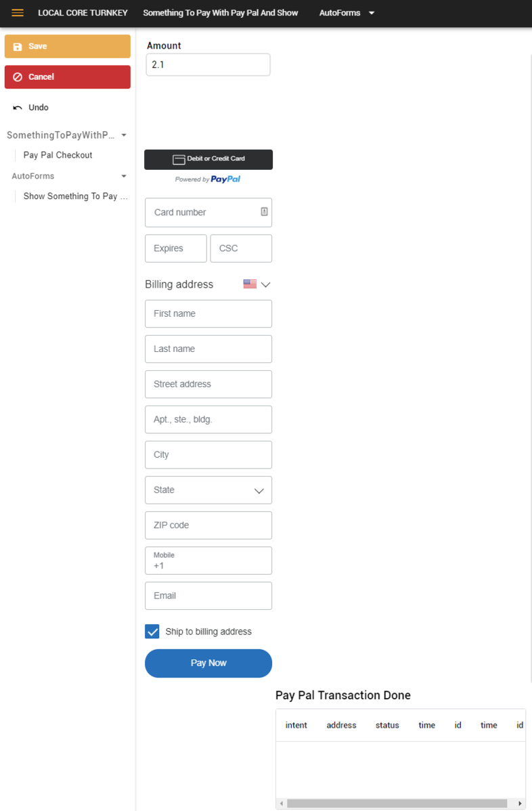Select Pay Pal Checkout in sidebar
532x811 pixels.
(x=58, y=155)
